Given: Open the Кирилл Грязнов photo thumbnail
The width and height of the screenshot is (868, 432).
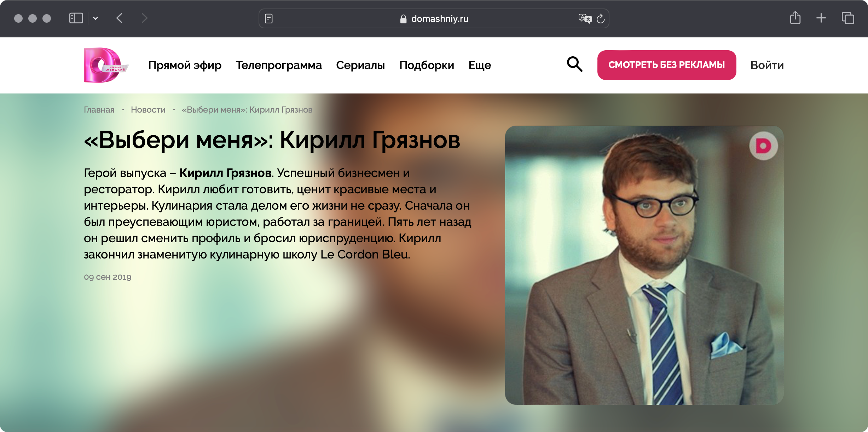Looking at the screenshot, I should (x=644, y=265).
